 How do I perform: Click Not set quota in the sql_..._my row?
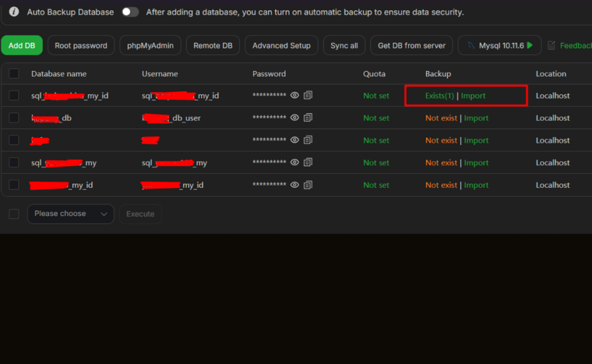376,162
